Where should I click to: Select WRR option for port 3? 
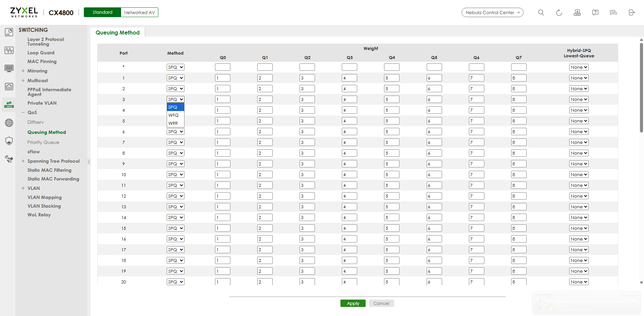[x=173, y=123]
